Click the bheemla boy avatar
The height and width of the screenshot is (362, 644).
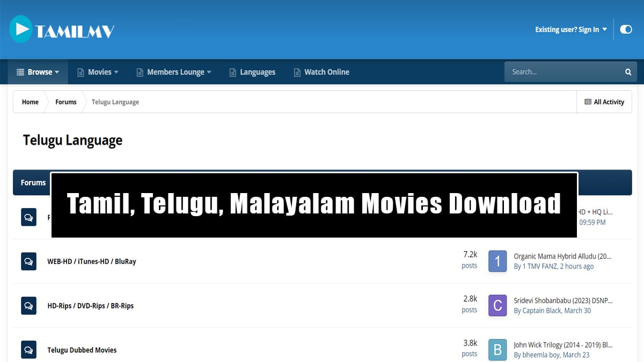coord(497,350)
